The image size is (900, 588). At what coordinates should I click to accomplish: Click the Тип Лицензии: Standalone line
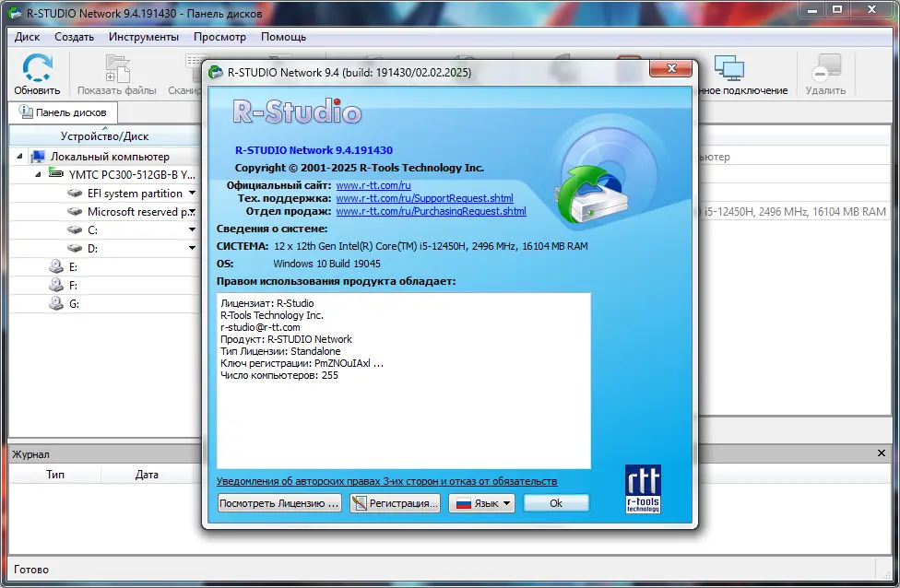pos(280,351)
